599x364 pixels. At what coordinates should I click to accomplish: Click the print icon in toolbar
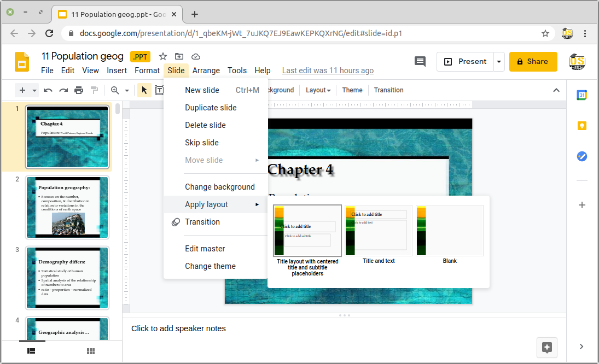coord(79,90)
